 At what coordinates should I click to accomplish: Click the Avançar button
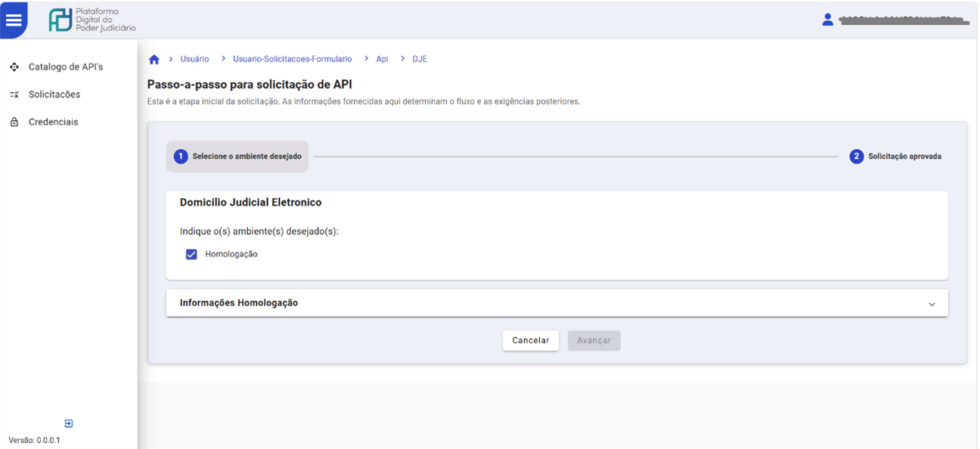pos(594,340)
